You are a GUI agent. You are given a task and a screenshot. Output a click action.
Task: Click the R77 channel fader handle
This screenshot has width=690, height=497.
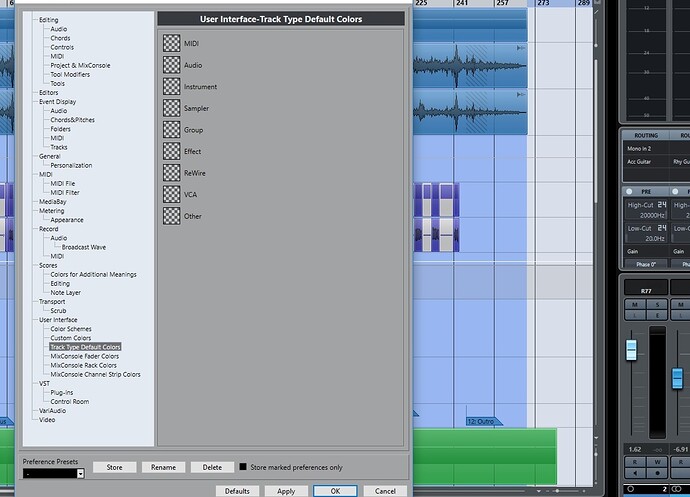(631, 350)
